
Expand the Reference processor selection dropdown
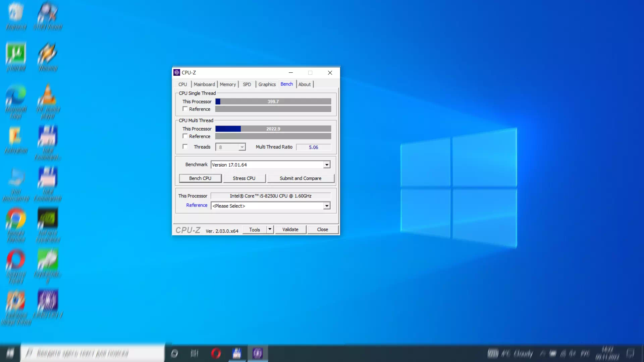point(327,205)
